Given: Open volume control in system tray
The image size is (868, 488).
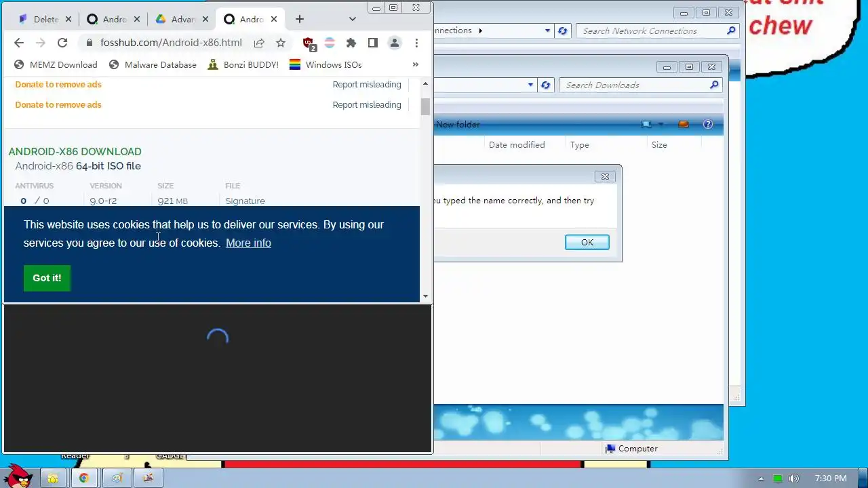Looking at the screenshot, I should [793, 479].
